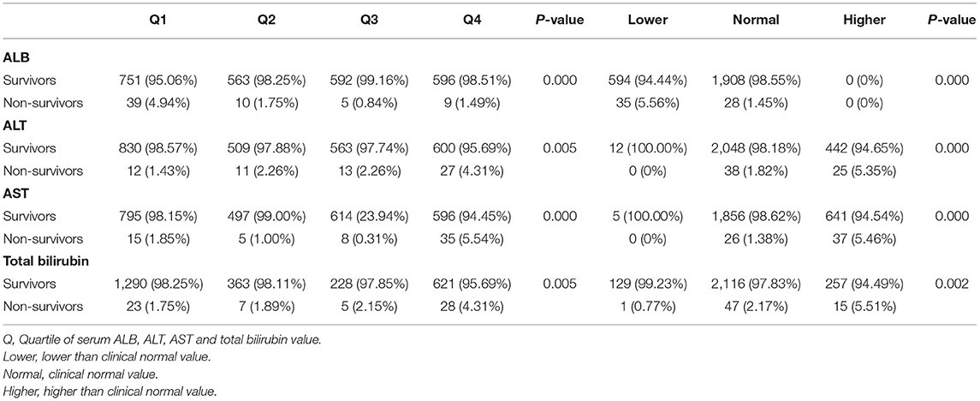
Task: Click the ALB row group label
Action: [16, 57]
